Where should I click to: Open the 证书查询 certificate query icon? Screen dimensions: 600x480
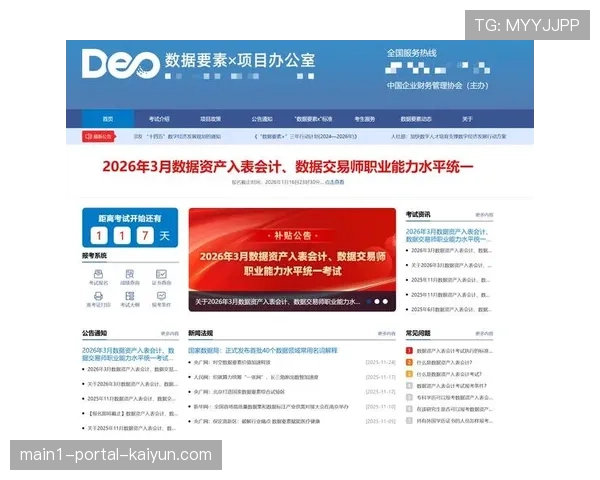coord(161,277)
